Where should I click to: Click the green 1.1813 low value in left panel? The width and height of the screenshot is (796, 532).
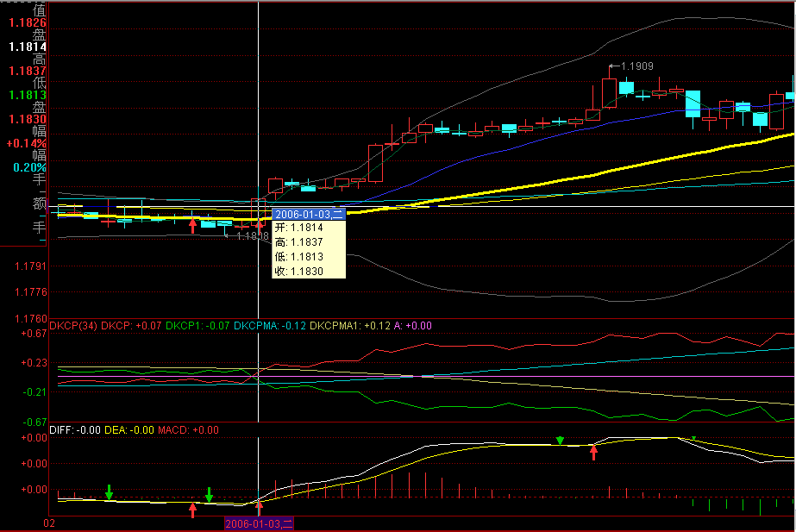[x=28, y=95]
